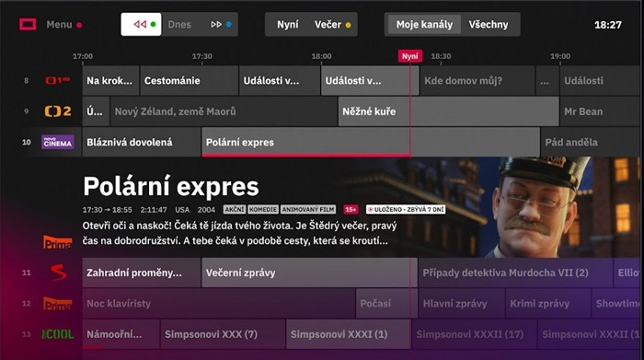Select the ČT1 HD channel logo

pos(57,80)
